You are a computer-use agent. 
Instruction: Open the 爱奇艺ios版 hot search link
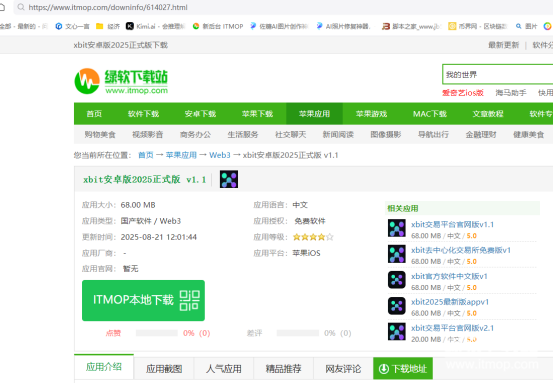(463, 93)
